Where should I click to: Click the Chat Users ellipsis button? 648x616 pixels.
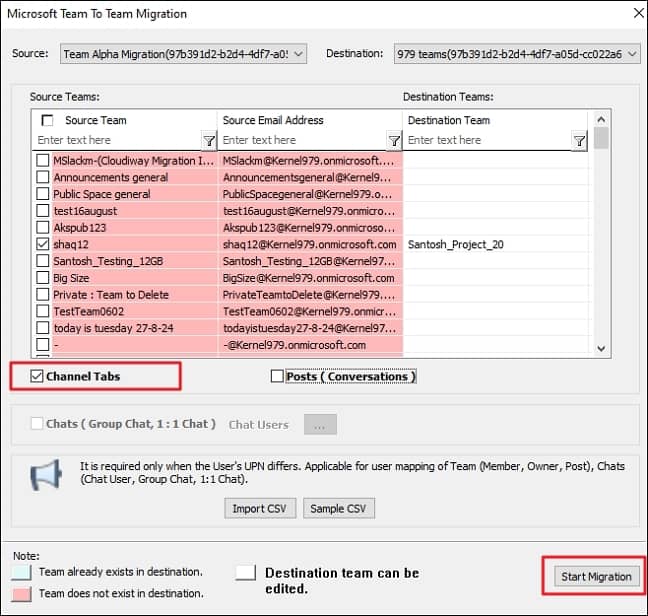(320, 424)
